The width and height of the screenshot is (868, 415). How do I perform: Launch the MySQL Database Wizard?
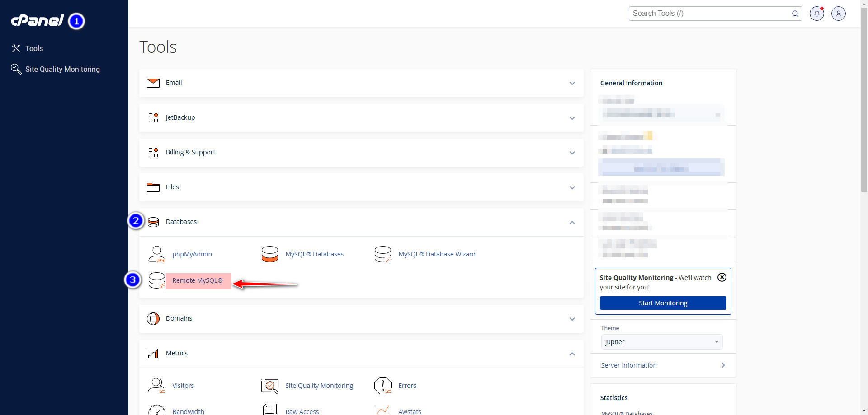436,254
